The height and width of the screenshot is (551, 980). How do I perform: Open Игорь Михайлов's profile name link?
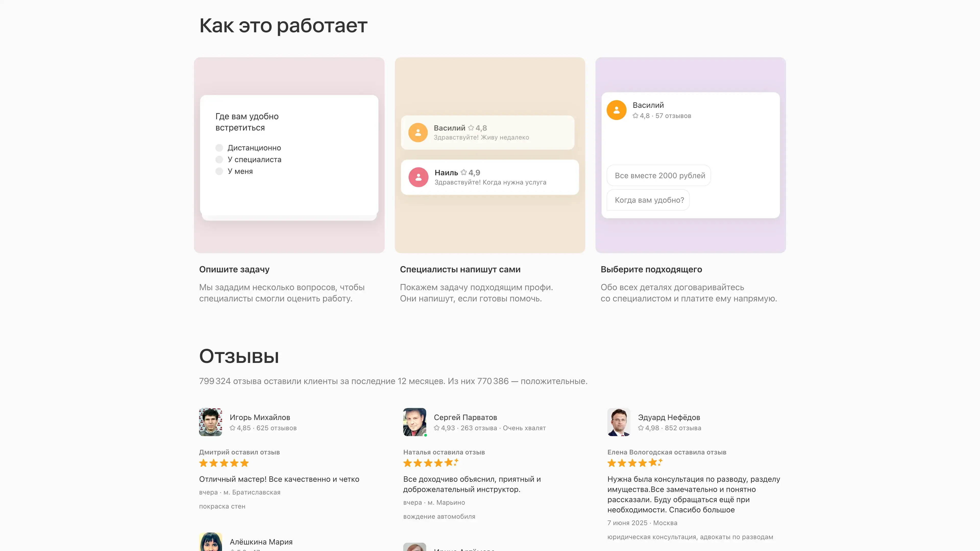pos(260,418)
